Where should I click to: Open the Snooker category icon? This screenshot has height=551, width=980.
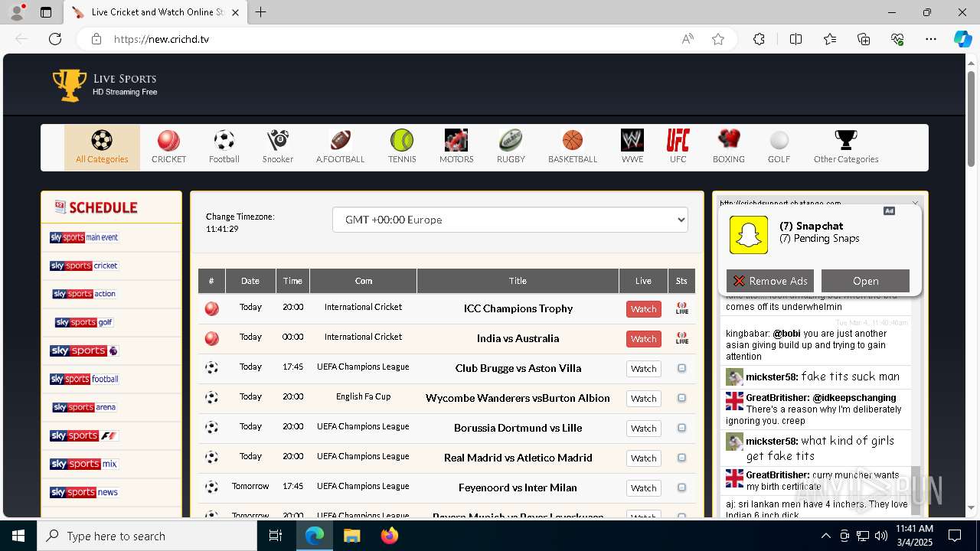tap(277, 140)
